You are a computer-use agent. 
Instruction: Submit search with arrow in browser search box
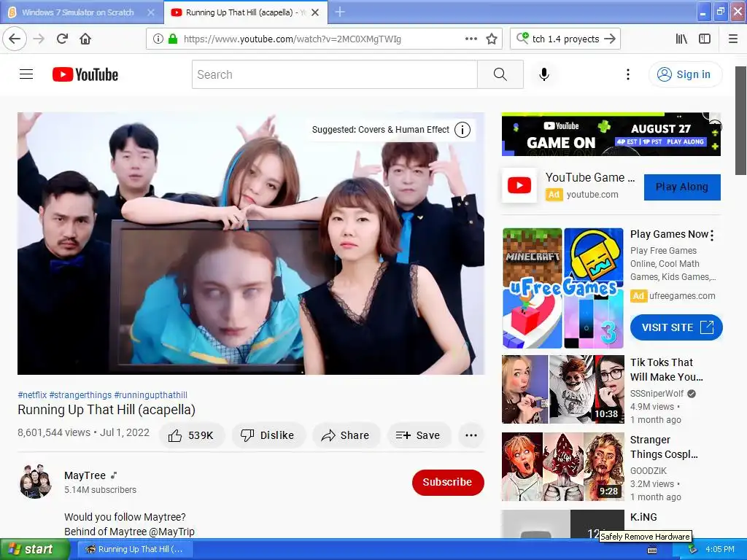pyautogui.click(x=610, y=39)
